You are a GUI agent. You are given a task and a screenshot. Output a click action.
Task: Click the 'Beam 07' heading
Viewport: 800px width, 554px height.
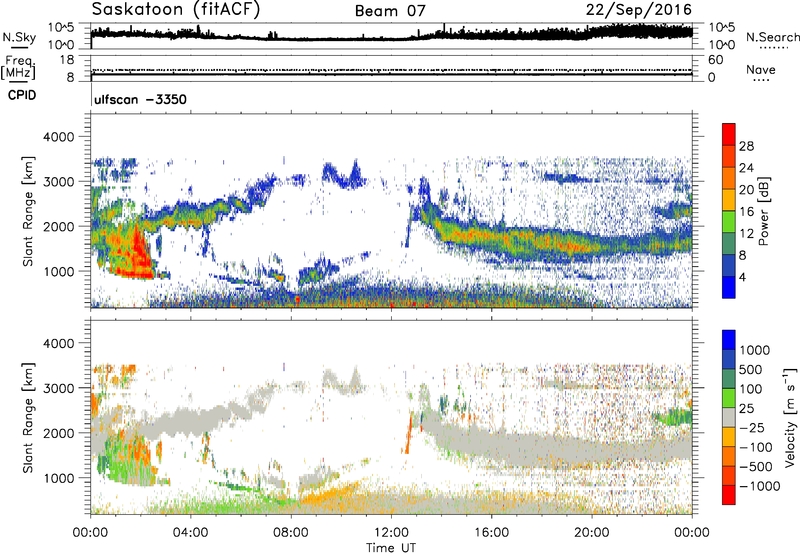(390, 11)
